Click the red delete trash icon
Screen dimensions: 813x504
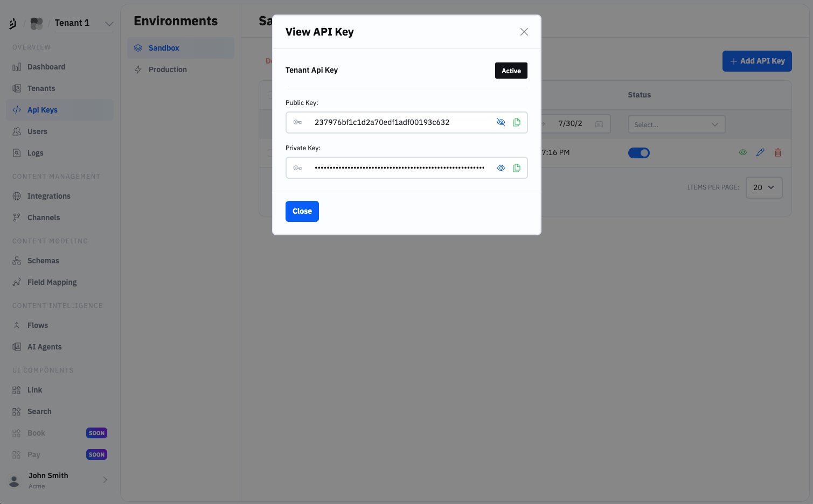coord(777,152)
